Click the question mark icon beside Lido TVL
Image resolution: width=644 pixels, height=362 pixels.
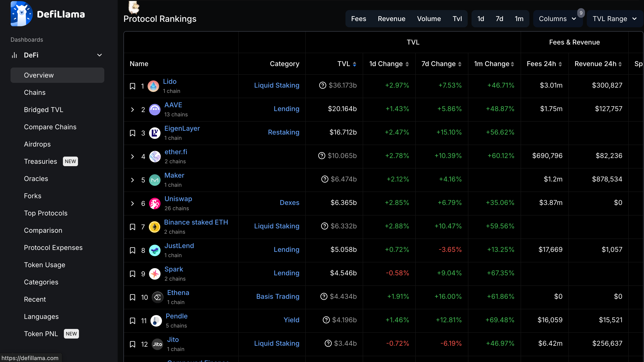pyautogui.click(x=322, y=85)
